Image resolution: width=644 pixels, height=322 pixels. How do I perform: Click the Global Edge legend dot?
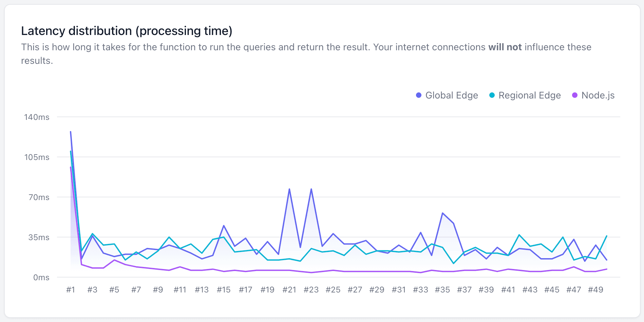pos(419,95)
